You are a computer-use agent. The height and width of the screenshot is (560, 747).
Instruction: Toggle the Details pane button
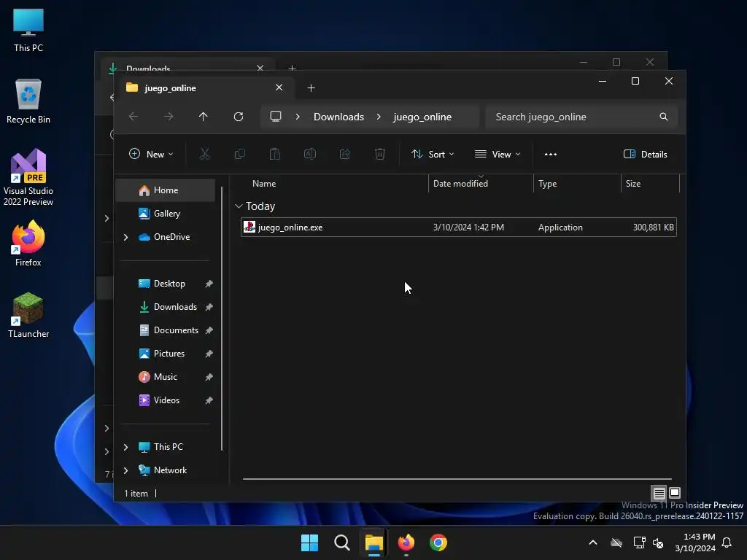(646, 155)
